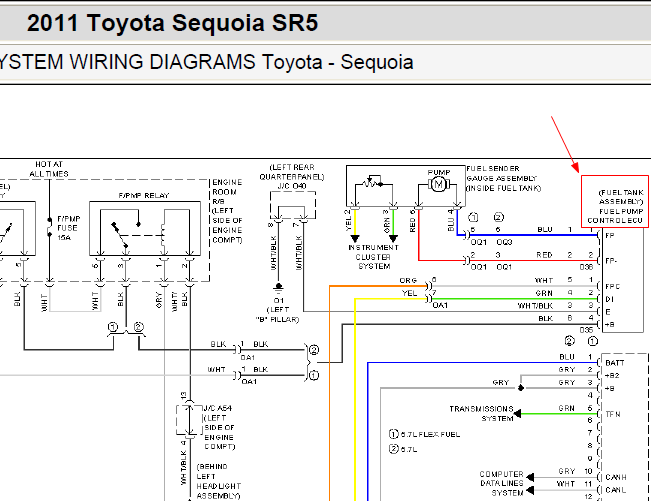This screenshot has height=501, width=651.
Task: Select the "YEL 2" vertical wire label
Action: tap(348, 220)
